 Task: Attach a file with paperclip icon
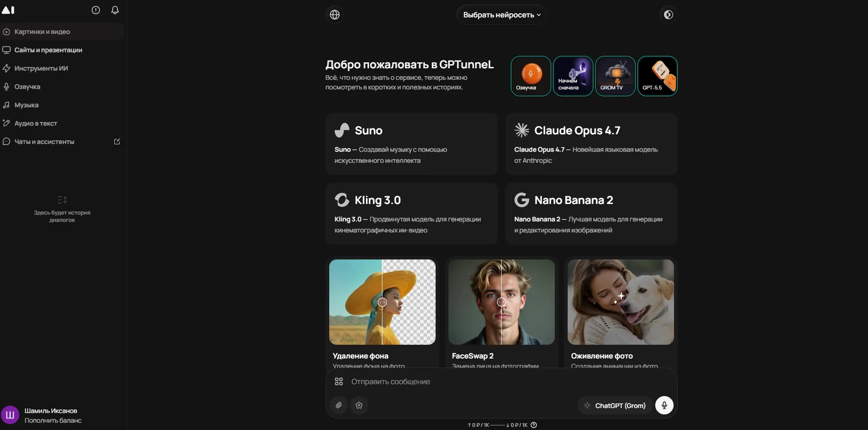pos(339,405)
